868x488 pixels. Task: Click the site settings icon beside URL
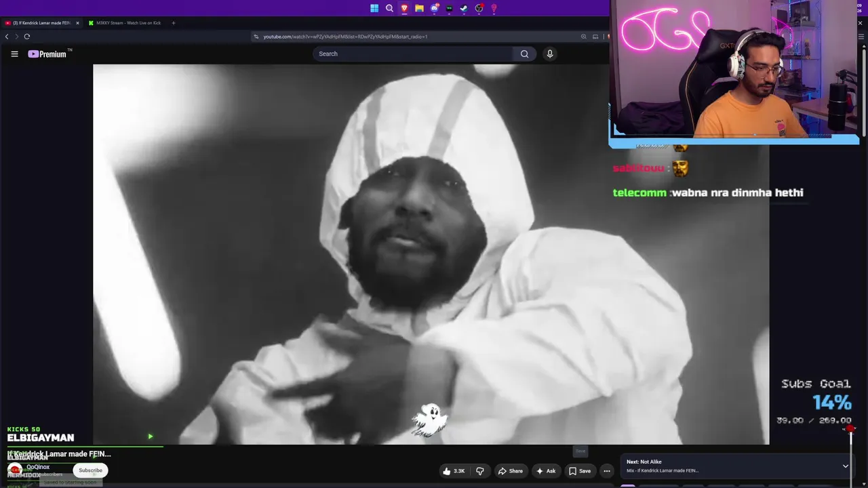[x=256, y=37]
